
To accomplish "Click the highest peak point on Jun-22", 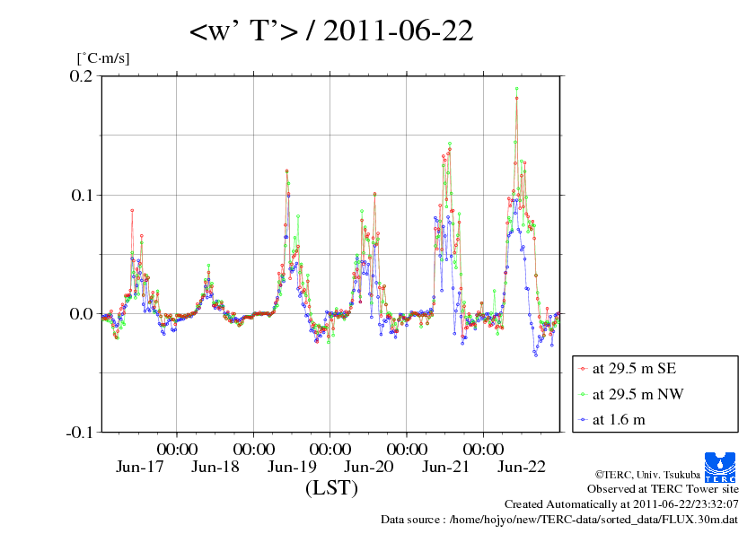I will 517,89.
